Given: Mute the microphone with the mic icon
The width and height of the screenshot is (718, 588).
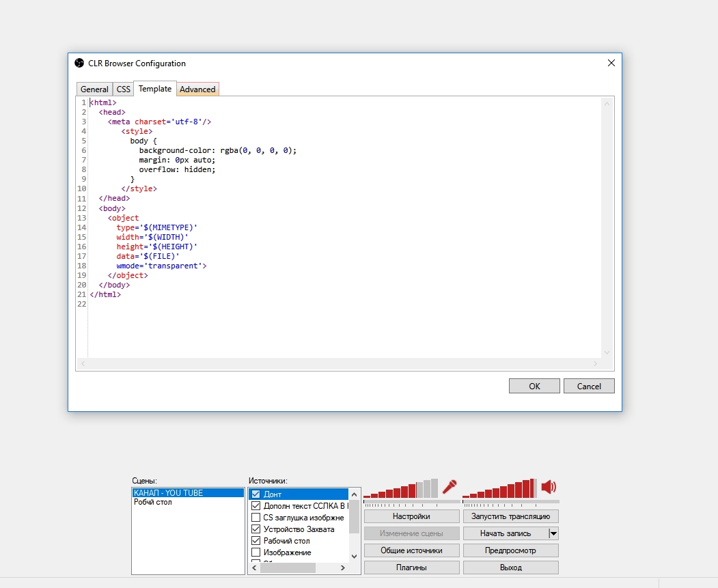Looking at the screenshot, I should [x=450, y=487].
